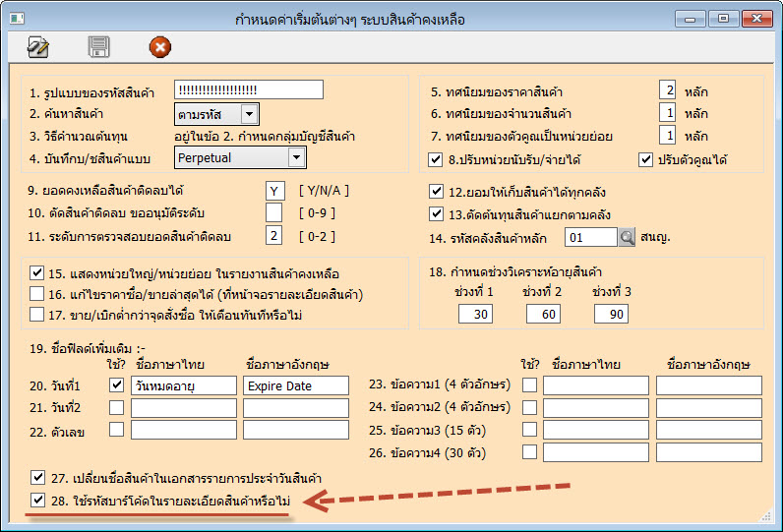783x532 pixels.
Task: Toggle checkbox 15 แสดงหน่วยใหญ่/หน่วยย่อย
Action: [x=36, y=272]
